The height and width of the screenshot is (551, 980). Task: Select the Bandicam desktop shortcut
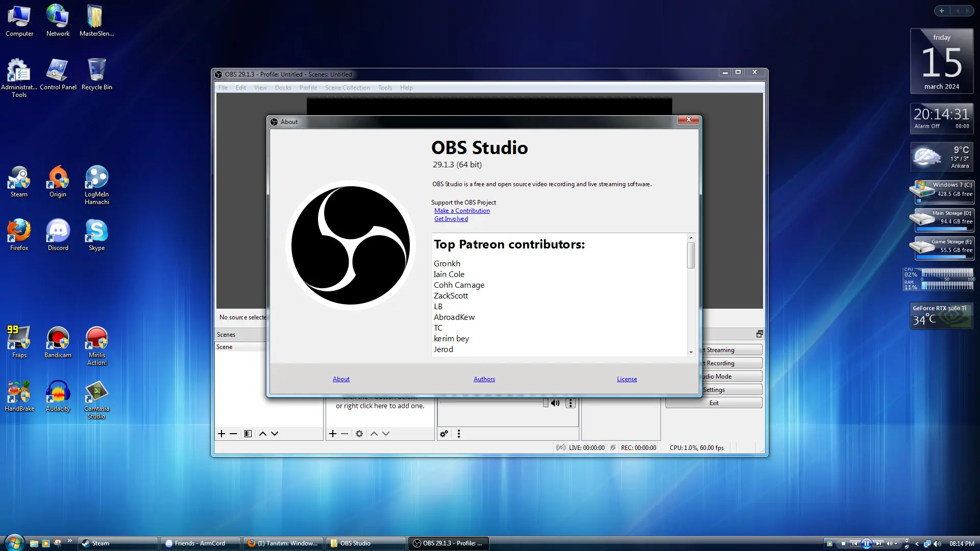point(58,342)
